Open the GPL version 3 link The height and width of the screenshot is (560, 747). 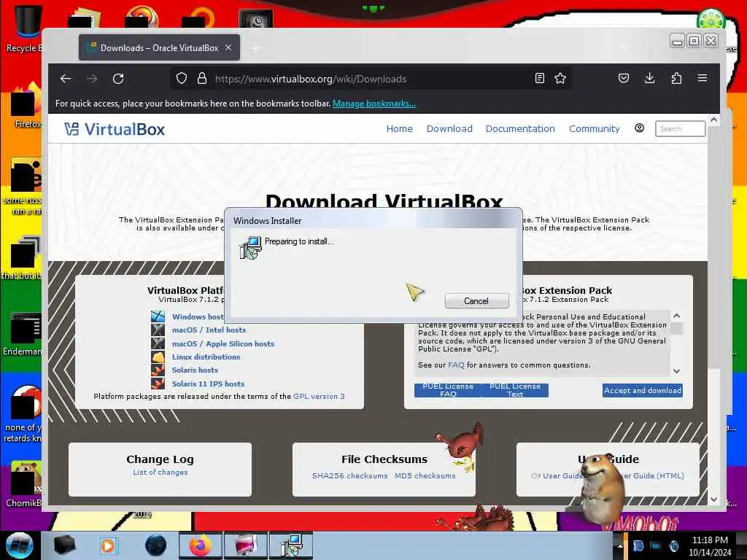pos(319,396)
